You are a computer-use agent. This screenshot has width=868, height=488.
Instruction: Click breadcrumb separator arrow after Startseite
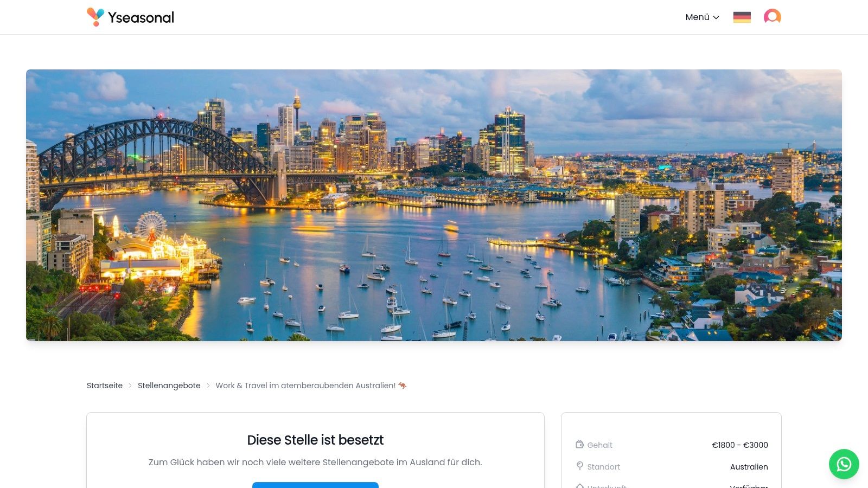point(130,386)
